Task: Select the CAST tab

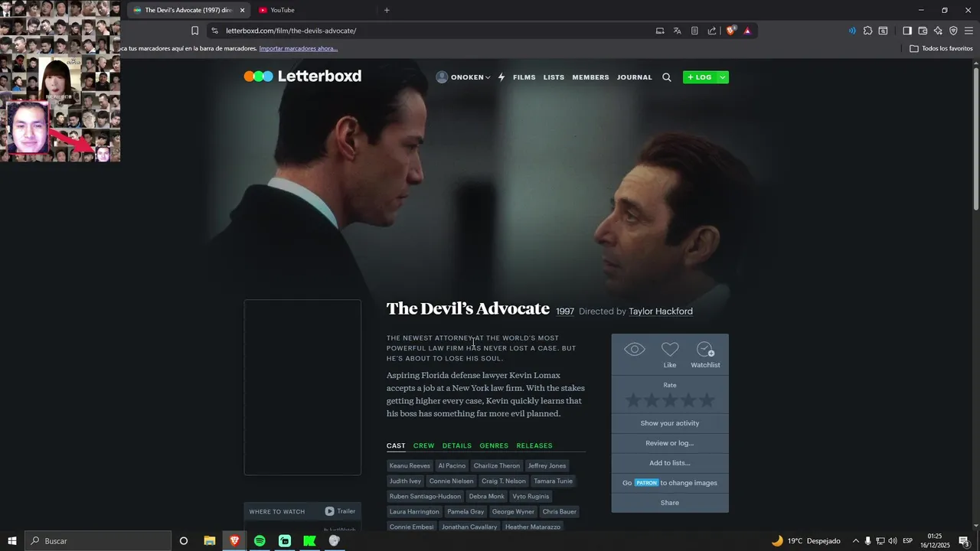Action: pos(396,445)
